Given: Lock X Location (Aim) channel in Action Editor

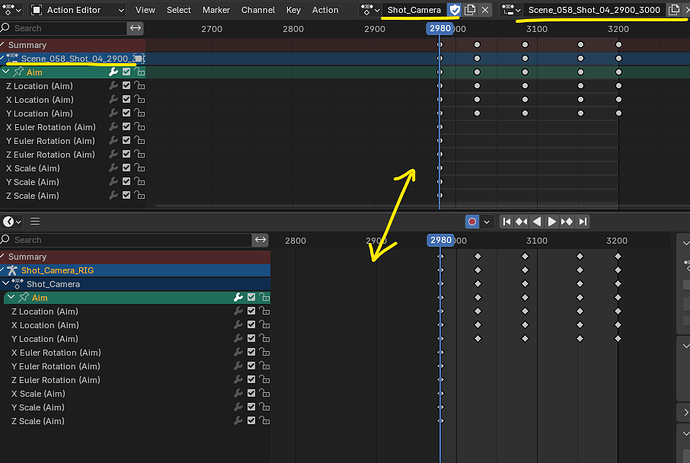Looking at the screenshot, I should pos(139,99).
